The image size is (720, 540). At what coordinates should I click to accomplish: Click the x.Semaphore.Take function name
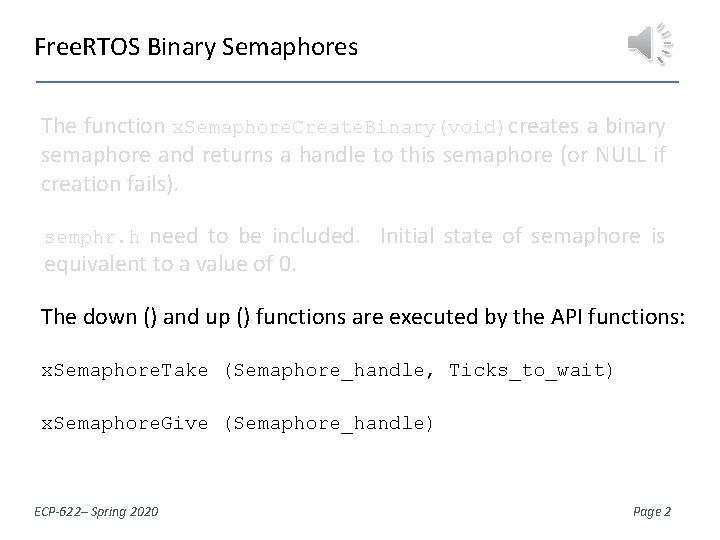tap(124, 370)
